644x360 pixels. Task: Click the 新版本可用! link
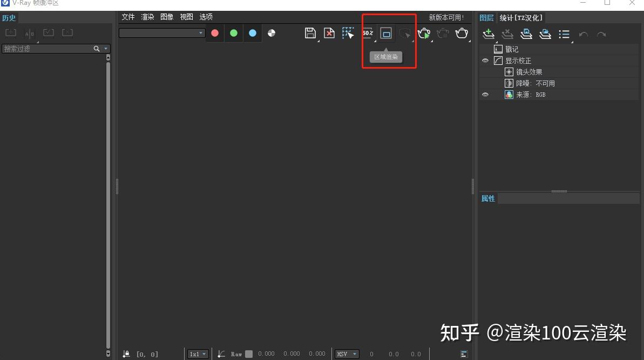point(446,17)
